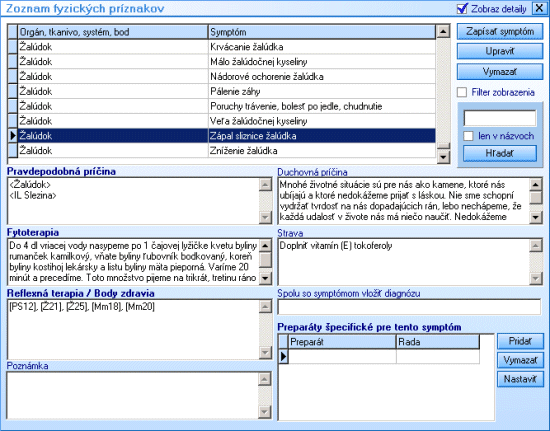Click the symptom list scrollbar thumb
Screen dimensions: 550x431
point(444,146)
